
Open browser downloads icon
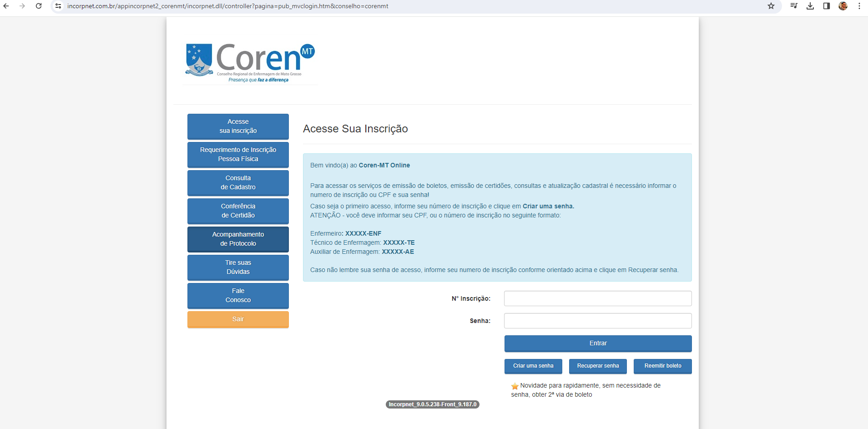click(810, 6)
